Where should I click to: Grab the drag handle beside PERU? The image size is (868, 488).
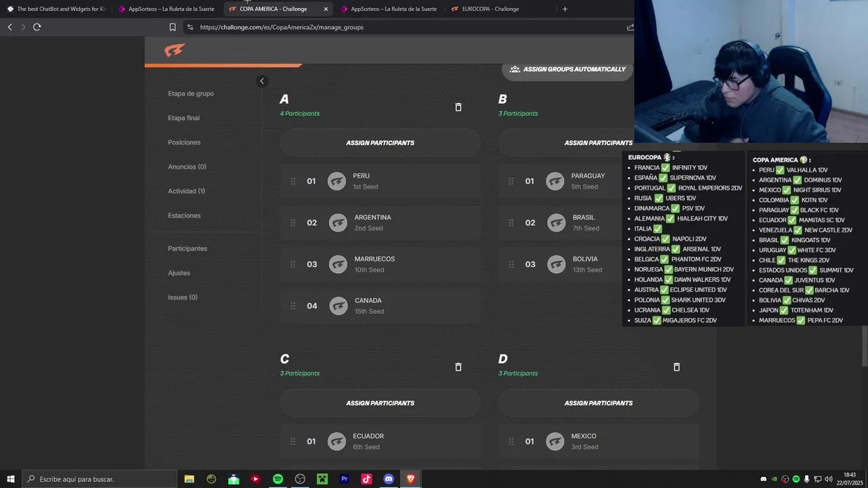(x=293, y=181)
